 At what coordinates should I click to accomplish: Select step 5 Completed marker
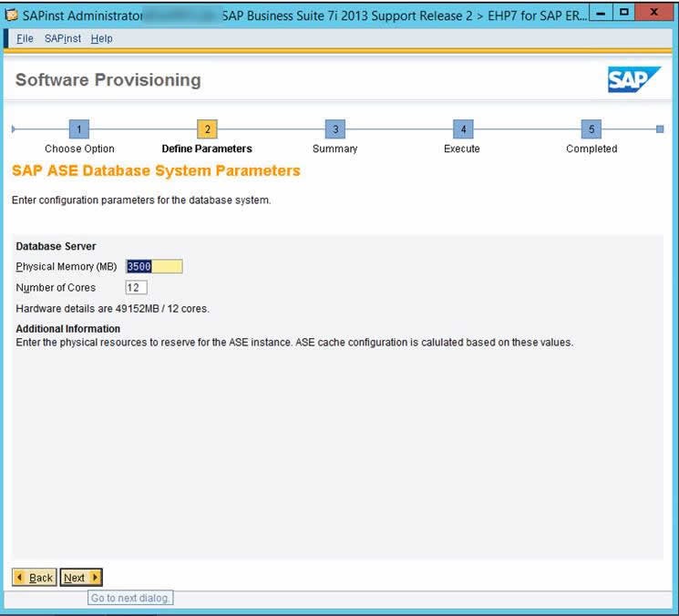[x=592, y=129]
